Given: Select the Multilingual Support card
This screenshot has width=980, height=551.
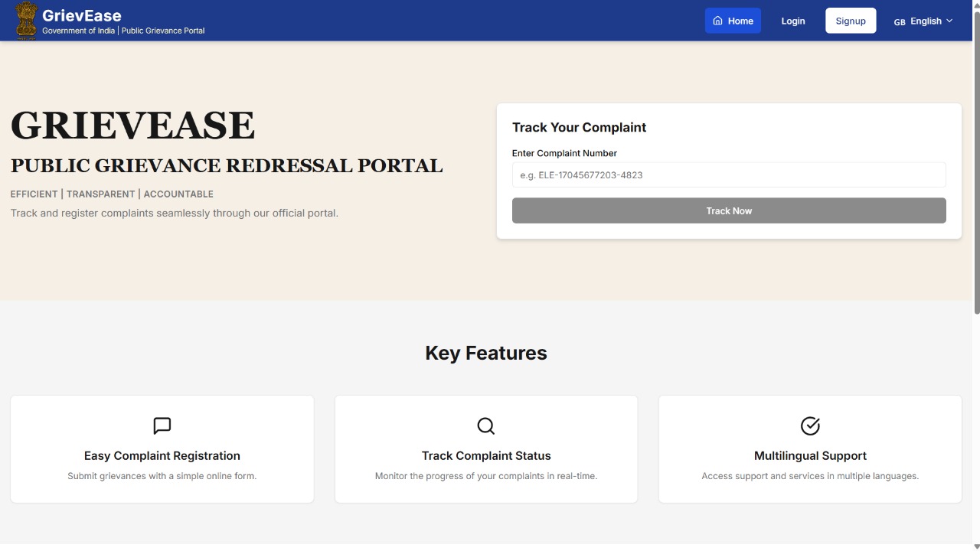Looking at the screenshot, I should pos(810,448).
